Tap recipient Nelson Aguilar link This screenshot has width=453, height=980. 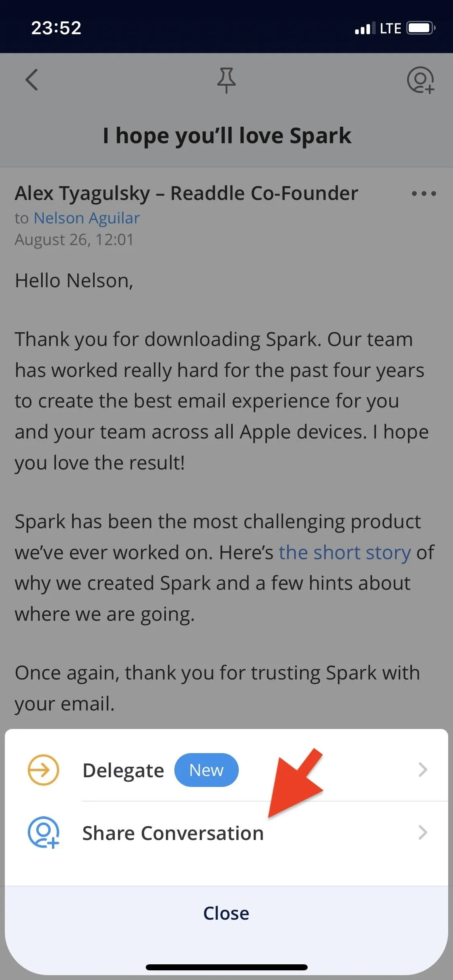87,218
